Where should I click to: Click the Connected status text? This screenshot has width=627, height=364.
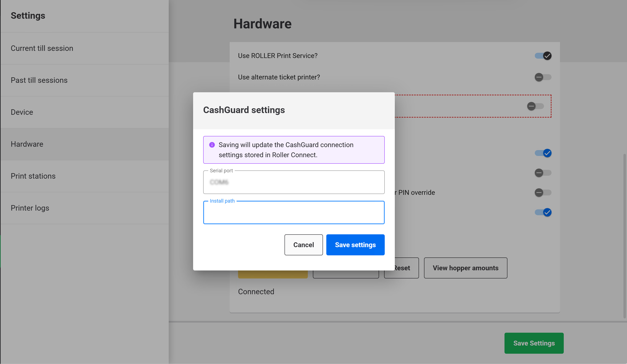pos(256,291)
